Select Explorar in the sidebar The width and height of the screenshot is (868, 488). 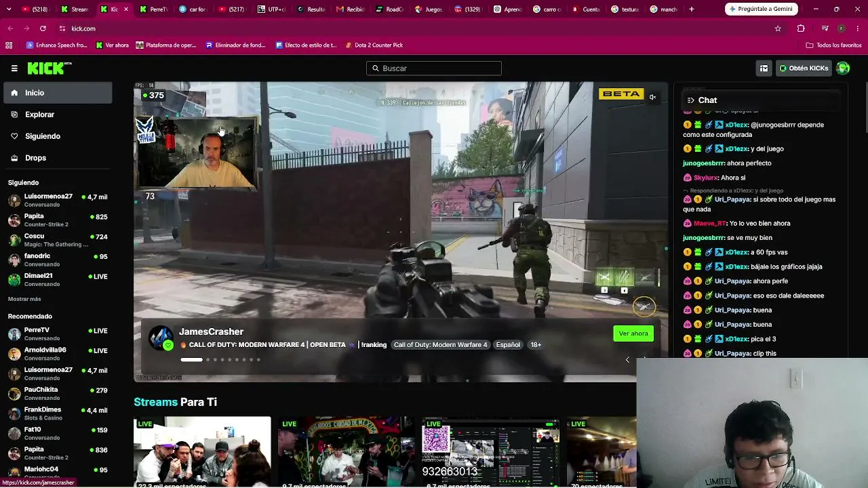(58, 115)
